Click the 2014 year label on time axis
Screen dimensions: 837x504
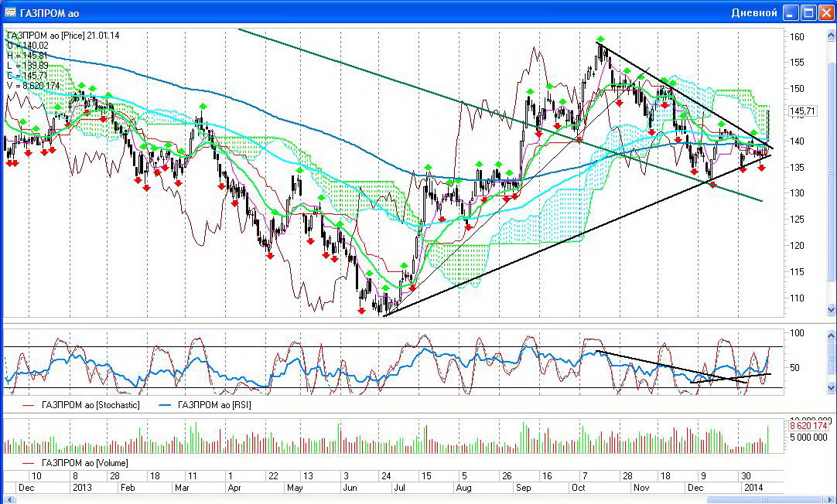[753, 488]
